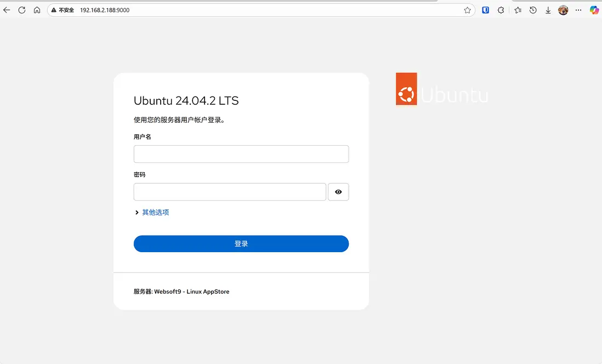Focus the password (密码) input field
602x364 pixels.
[x=230, y=192]
